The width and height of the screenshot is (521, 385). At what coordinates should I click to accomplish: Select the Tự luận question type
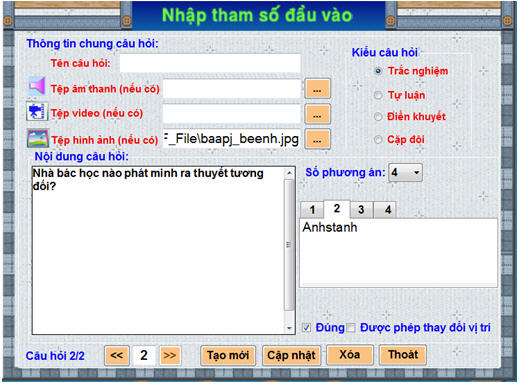pyautogui.click(x=378, y=95)
